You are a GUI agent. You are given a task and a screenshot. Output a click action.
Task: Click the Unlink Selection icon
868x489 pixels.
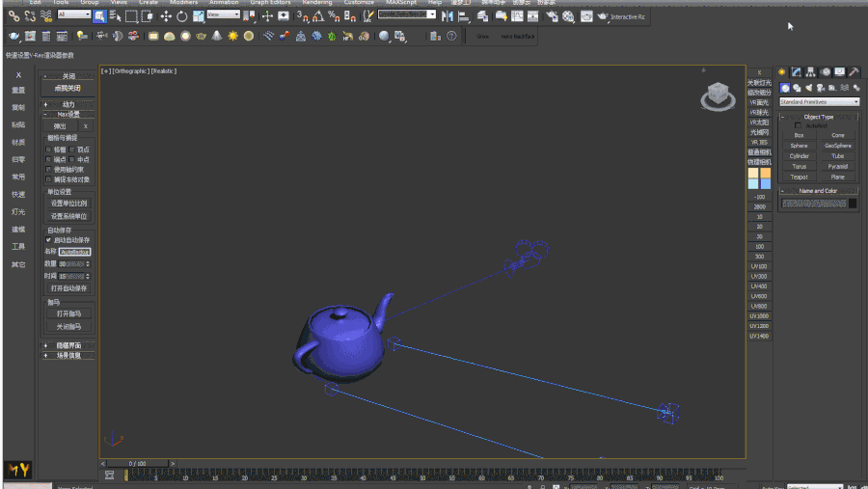click(30, 16)
